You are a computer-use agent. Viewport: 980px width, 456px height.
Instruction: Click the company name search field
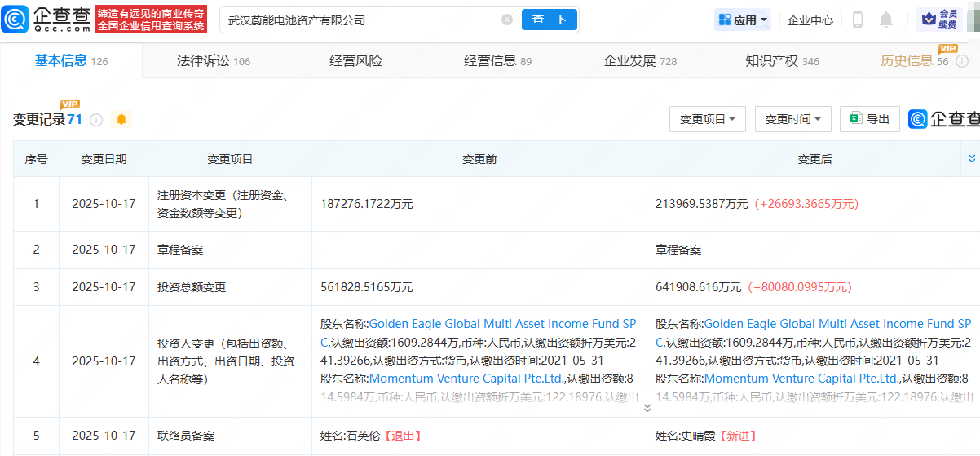pos(359,20)
